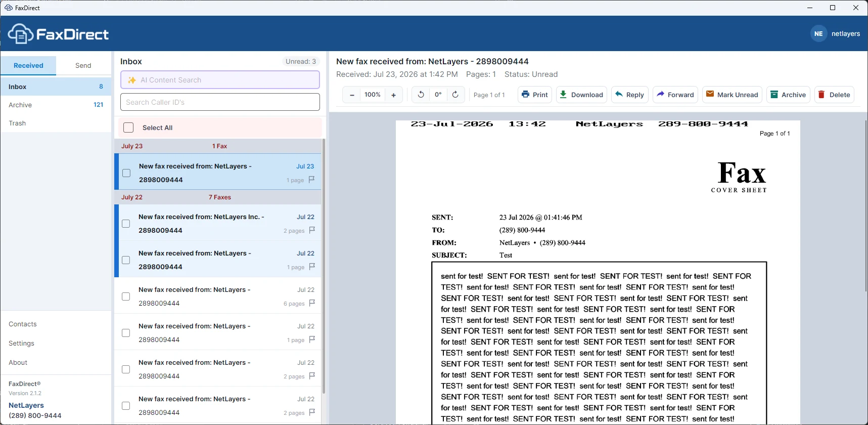Open the NE user avatar

click(818, 33)
